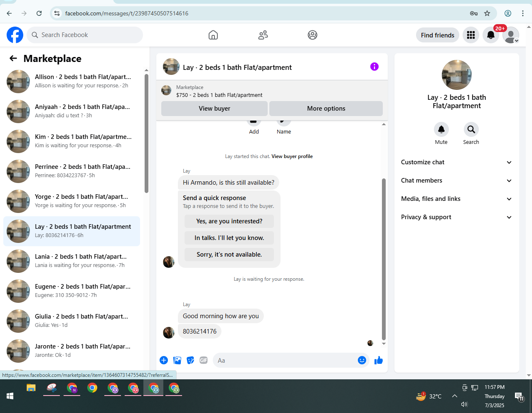Reload the page in browser
532x413 pixels.
[39, 13]
